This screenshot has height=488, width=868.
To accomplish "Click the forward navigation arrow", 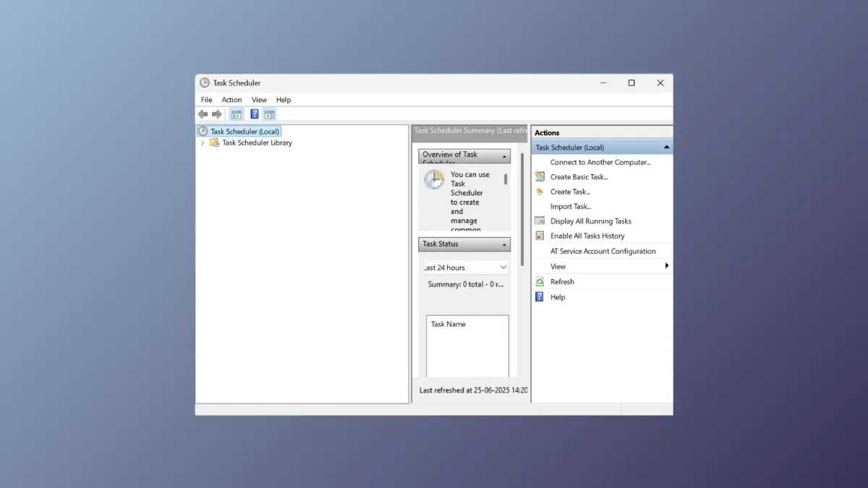I will click(x=217, y=114).
